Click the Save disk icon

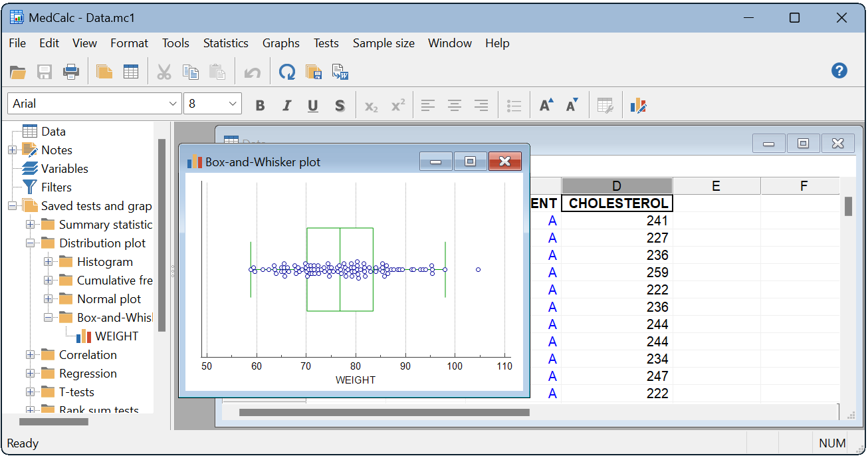(x=45, y=72)
